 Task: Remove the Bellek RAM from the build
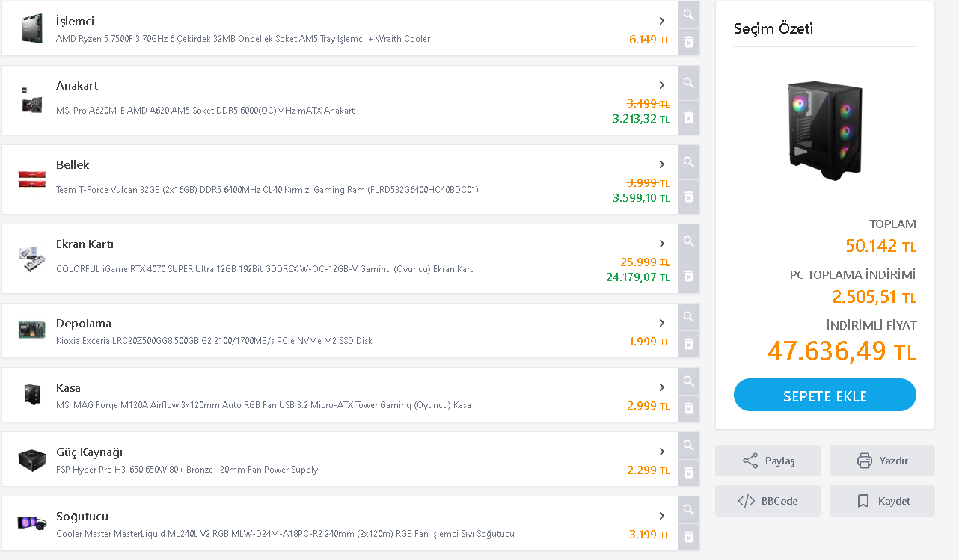click(689, 197)
